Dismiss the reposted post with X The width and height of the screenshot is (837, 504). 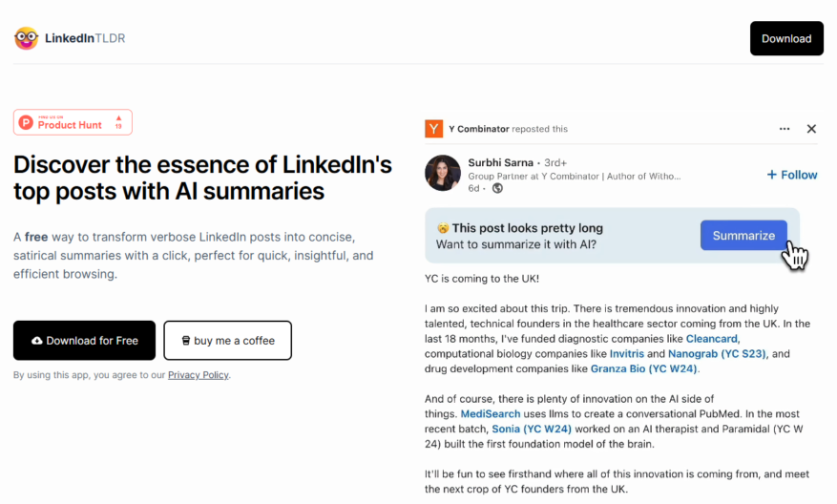[811, 129]
